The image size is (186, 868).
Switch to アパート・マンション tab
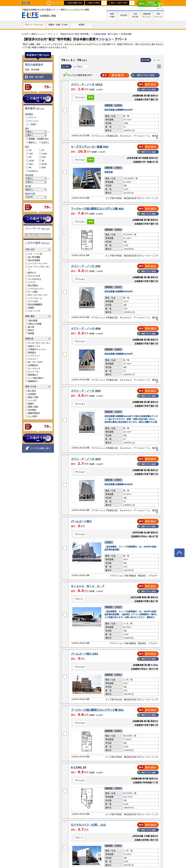34,25
